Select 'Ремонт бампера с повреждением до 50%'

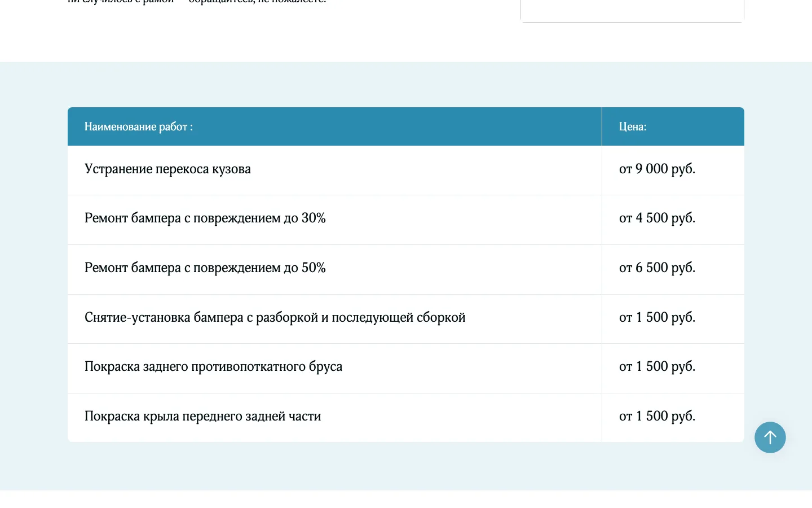coord(205,268)
